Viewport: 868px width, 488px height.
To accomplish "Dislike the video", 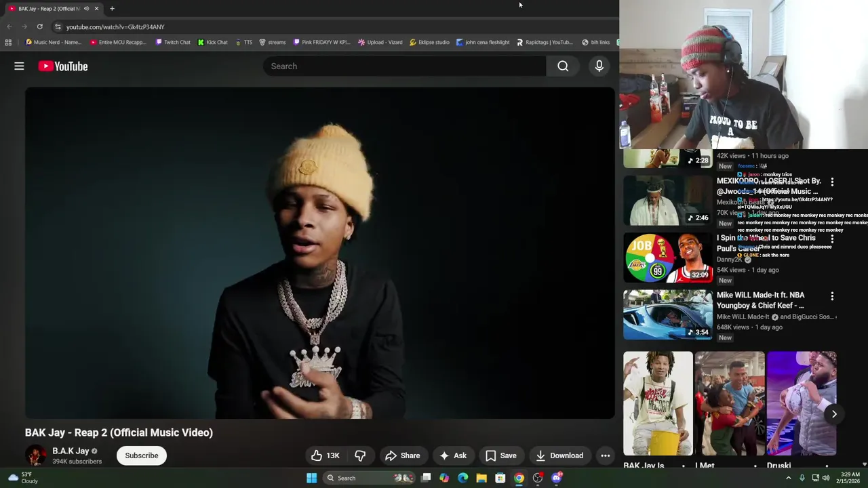I will (x=360, y=455).
